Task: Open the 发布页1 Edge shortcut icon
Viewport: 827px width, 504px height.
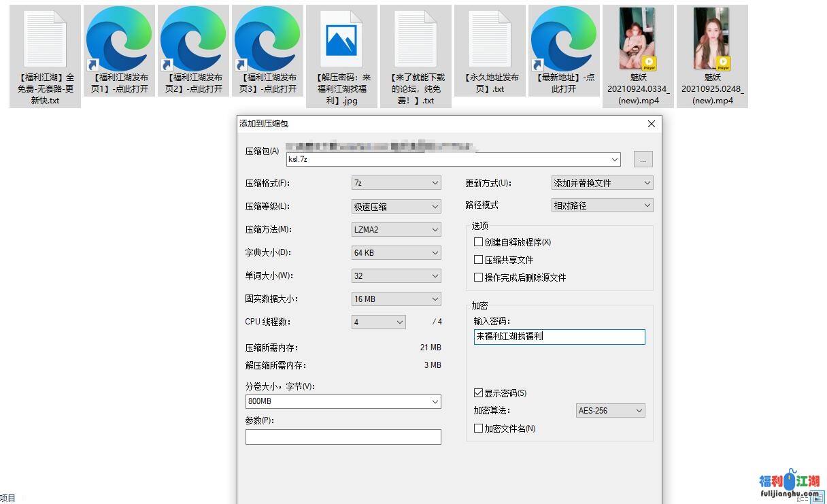Action: (x=119, y=39)
